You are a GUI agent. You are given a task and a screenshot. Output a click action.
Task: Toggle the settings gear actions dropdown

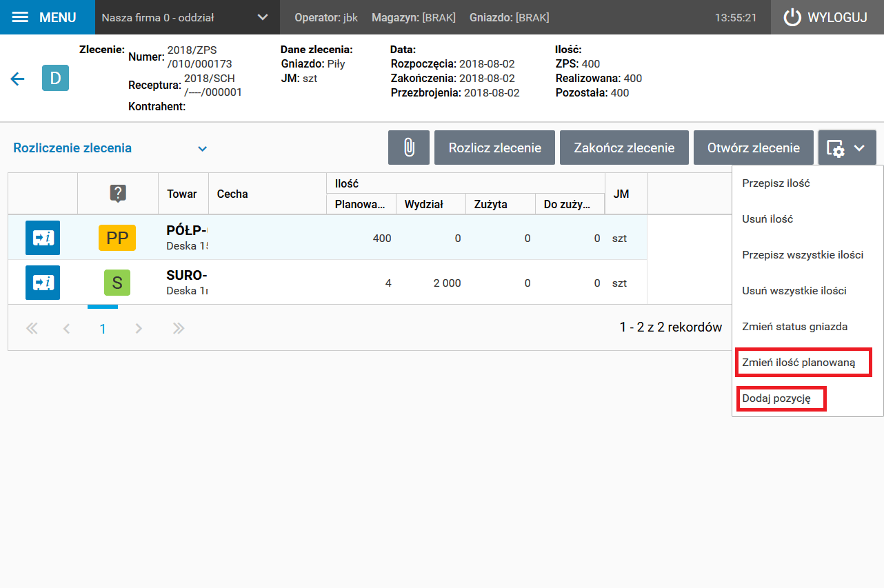847,148
